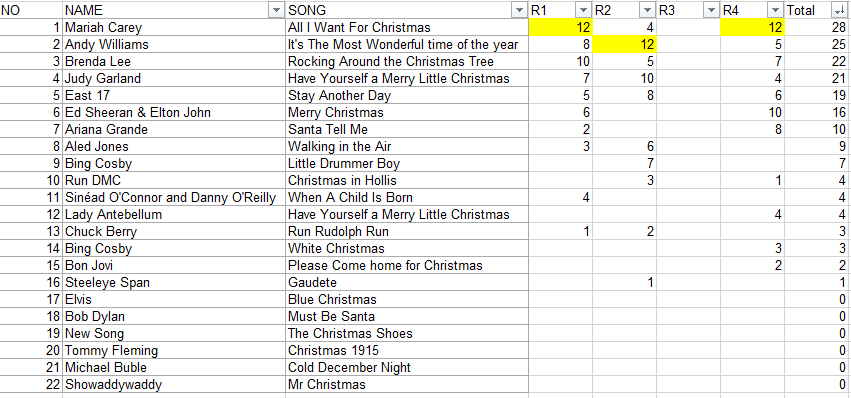Screen dimensions: 851x398
Task: Open the R2 column filter dropdown
Action: click(648, 10)
